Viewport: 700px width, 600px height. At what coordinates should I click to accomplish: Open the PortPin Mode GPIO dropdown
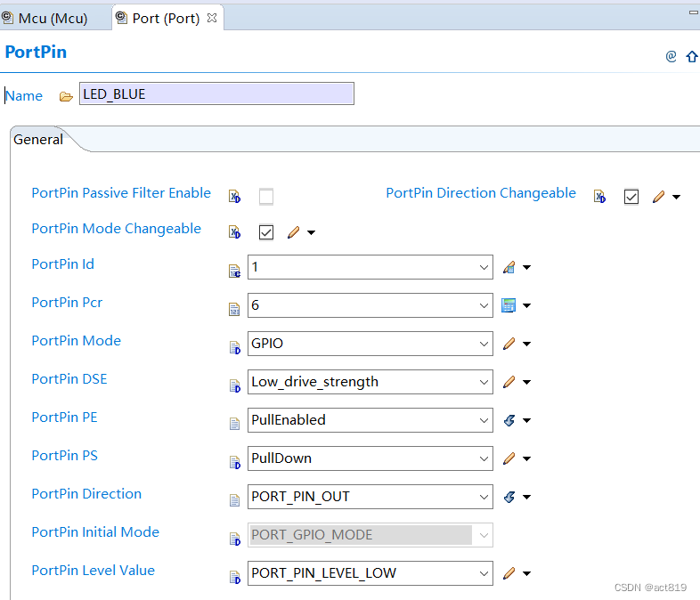370,344
